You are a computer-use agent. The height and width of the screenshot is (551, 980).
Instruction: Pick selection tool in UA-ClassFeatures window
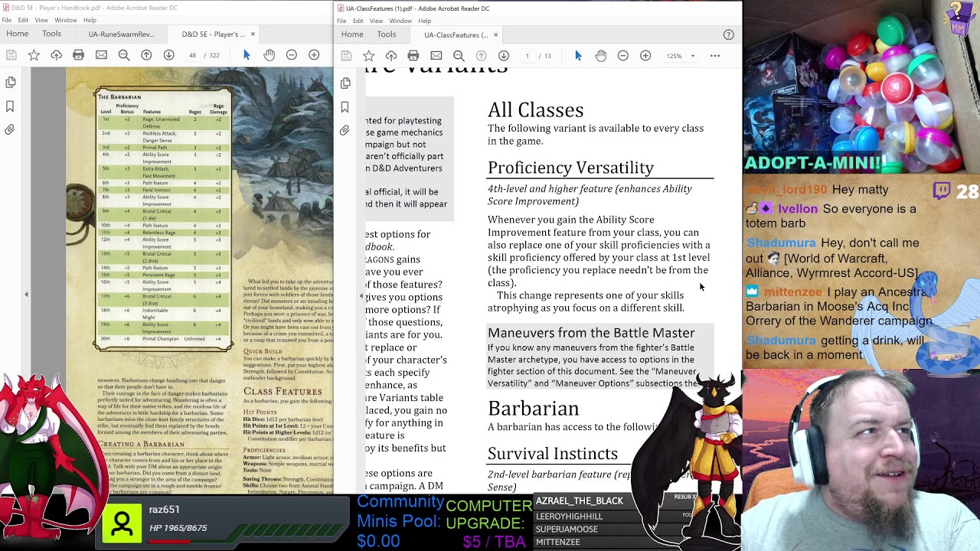pos(578,55)
